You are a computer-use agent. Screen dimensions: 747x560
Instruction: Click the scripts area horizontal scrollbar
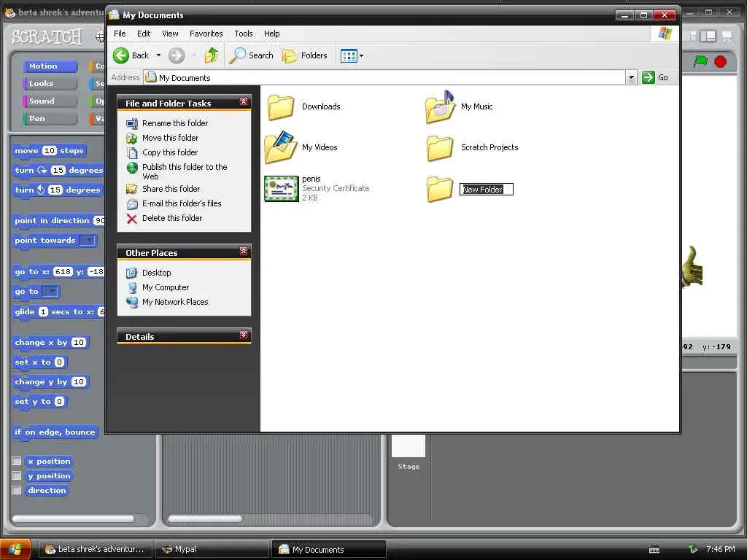205,518
